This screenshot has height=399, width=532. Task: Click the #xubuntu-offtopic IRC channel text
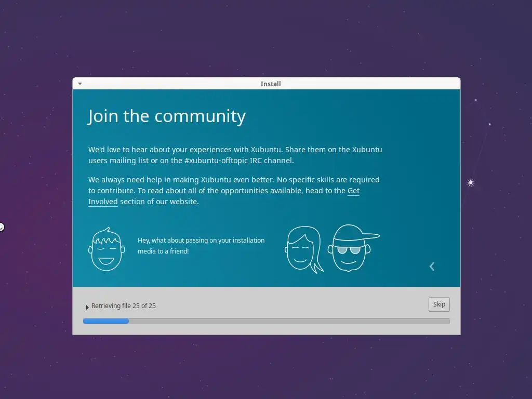[x=239, y=161]
